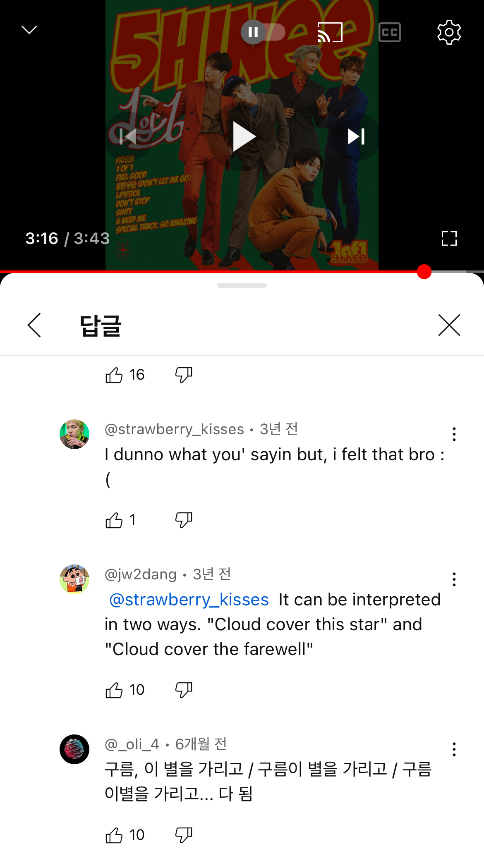The width and height of the screenshot is (484, 868).
Task: Tap the blue @strawberry_kisses mention link
Action: (x=189, y=600)
